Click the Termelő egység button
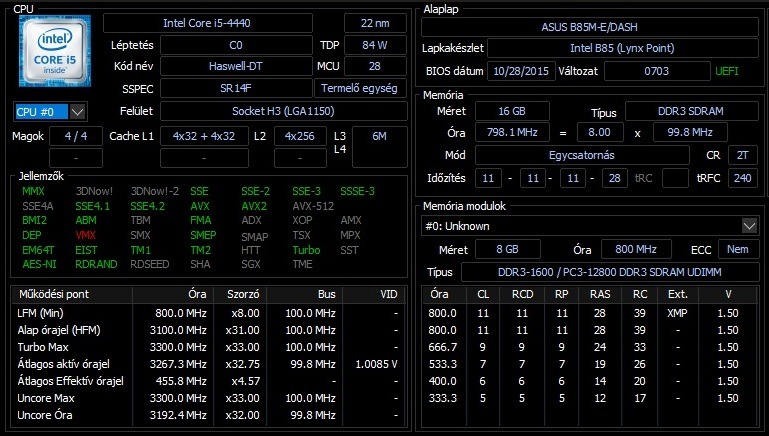Image resolution: width=769 pixels, height=436 pixels. (360, 88)
